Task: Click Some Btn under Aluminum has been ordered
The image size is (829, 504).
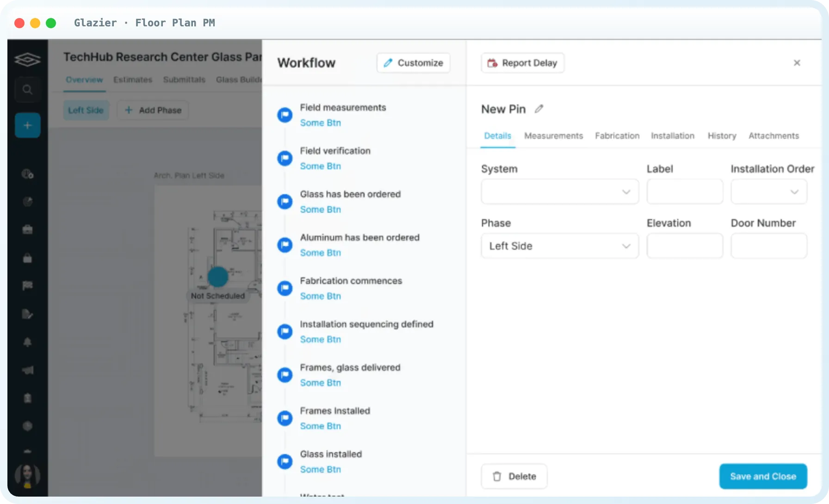Action: (x=321, y=253)
